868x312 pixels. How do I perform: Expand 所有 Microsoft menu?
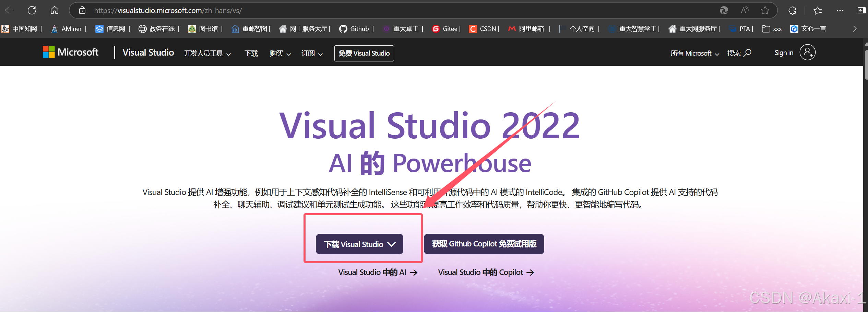[694, 53]
